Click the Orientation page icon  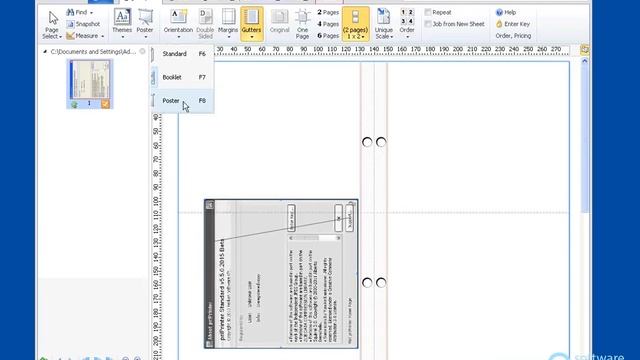point(178,17)
